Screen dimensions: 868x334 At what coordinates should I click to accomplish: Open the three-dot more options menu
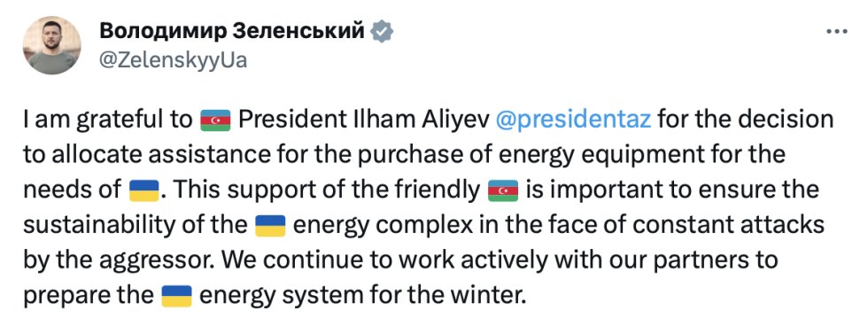pos(836,32)
